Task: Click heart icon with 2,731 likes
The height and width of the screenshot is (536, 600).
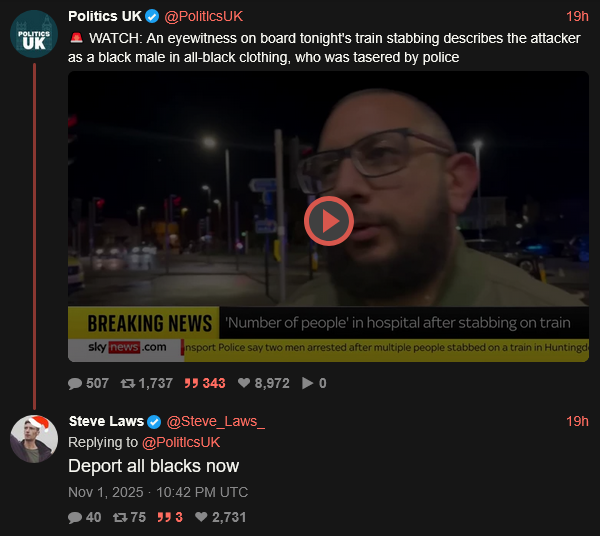Action: pyautogui.click(x=201, y=517)
